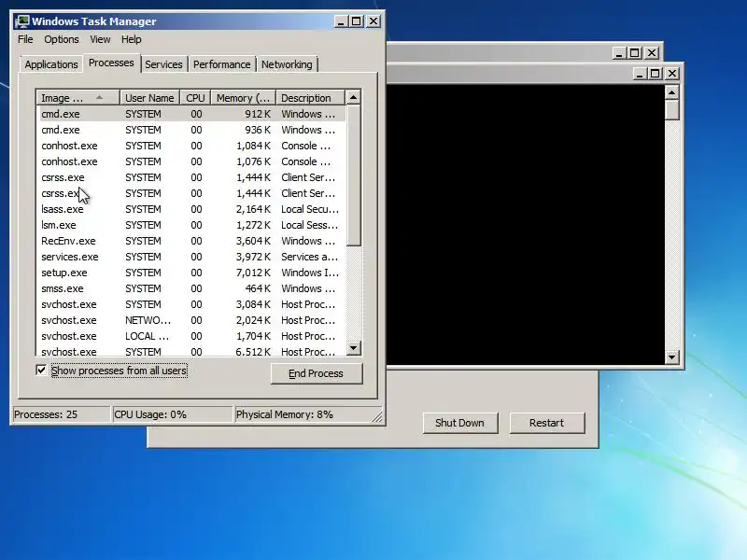Click the End Process button
The image size is (747, 560).
coord(317,373)
